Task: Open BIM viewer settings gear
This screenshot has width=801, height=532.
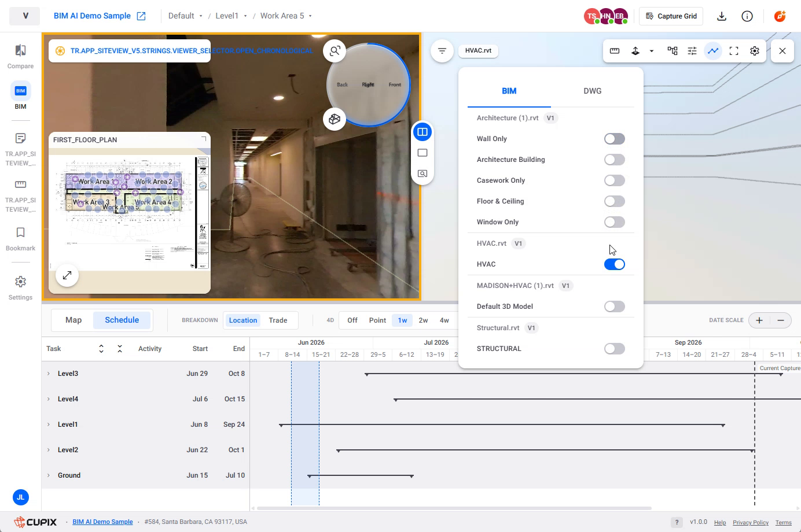Action: 755,51
